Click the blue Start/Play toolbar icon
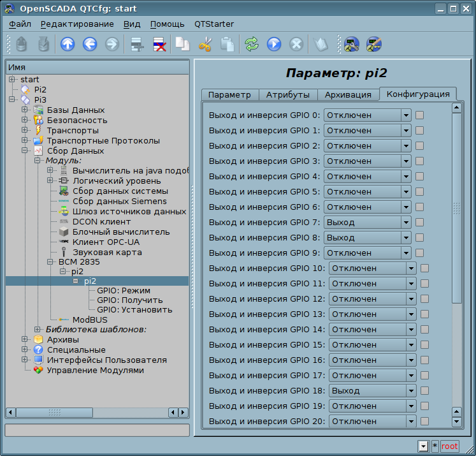The width and height of the screenshot is (476, 456). coord(274,44)
